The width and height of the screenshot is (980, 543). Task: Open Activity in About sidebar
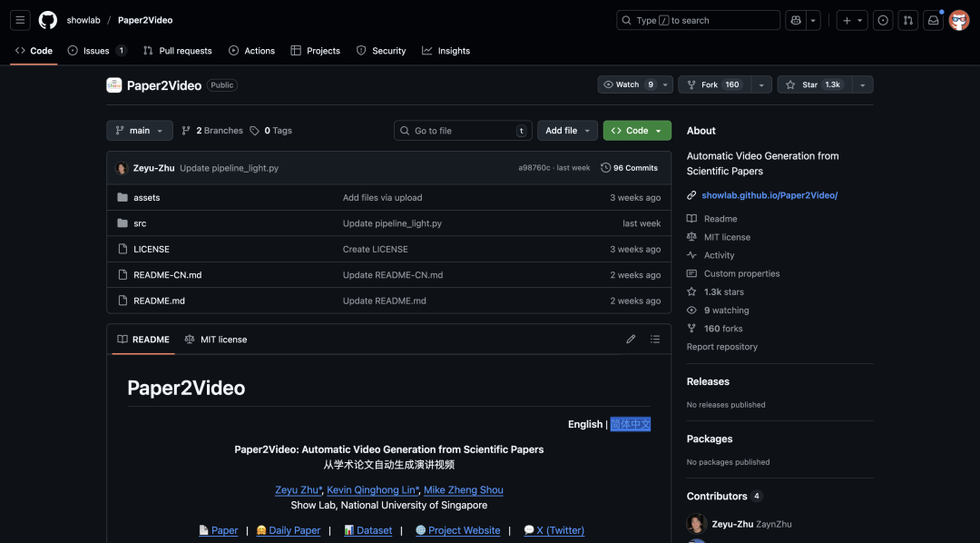pyautogui.click(x=710, y=255)
